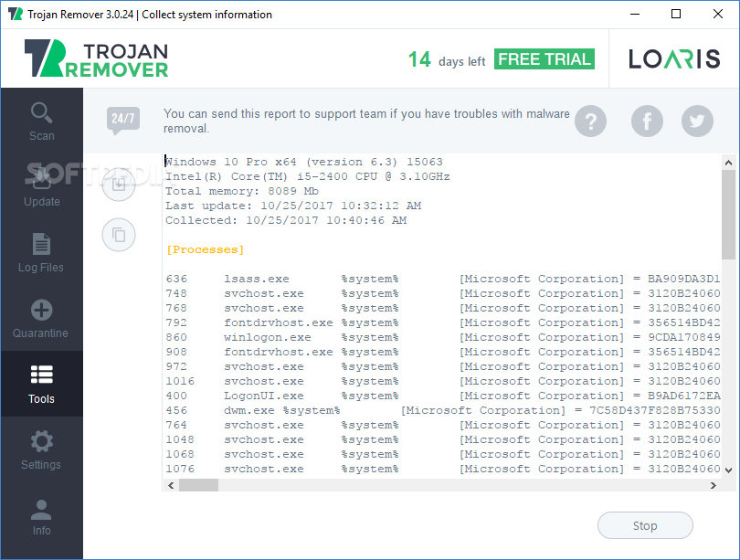Screen dimensions: 740x560
Task: Open the Quarantine section
Action: point(41,319)
